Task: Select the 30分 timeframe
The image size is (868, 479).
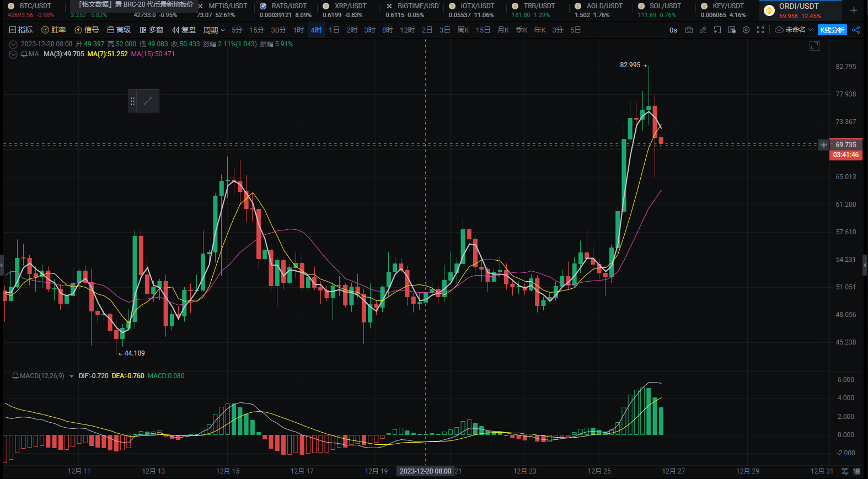Action: [278, 30]
